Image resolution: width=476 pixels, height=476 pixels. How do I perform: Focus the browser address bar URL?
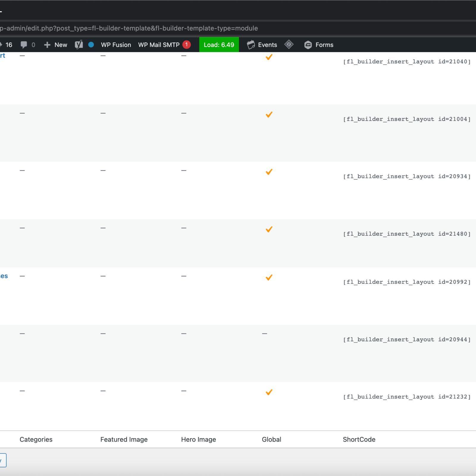(x=129, y=28)
